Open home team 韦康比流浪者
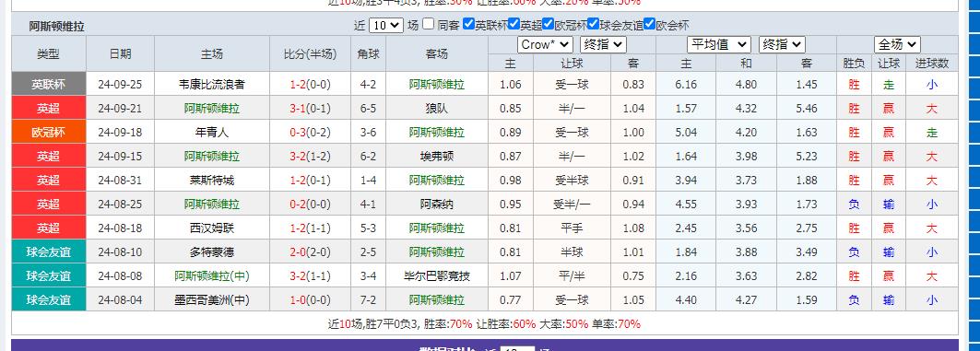This screenshot has width=980, height=351. (x=212, y=85)
